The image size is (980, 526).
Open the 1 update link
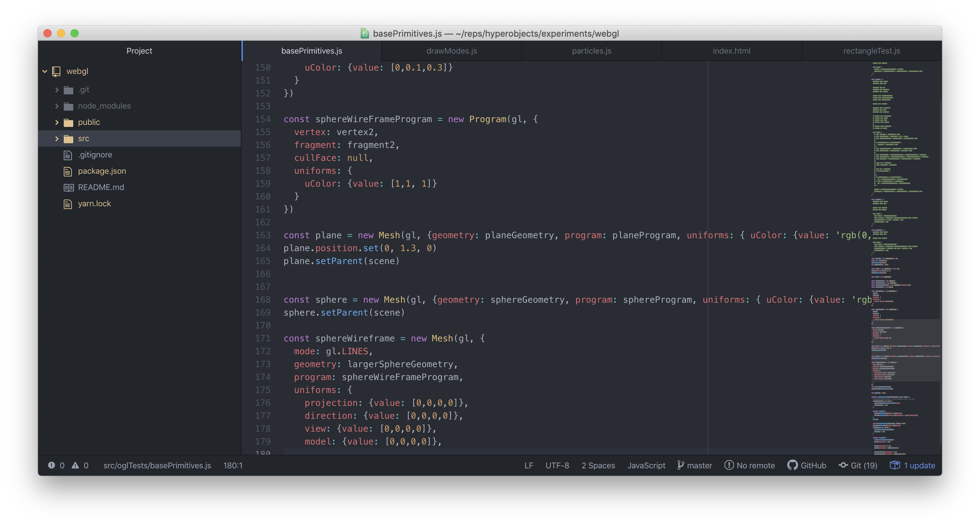pos(919,465)
